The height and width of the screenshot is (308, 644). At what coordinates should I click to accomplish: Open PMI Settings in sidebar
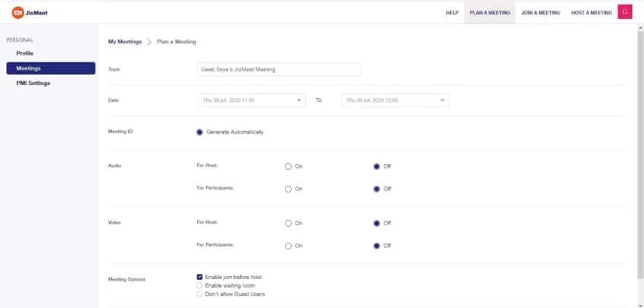click(x=33, y=83)
